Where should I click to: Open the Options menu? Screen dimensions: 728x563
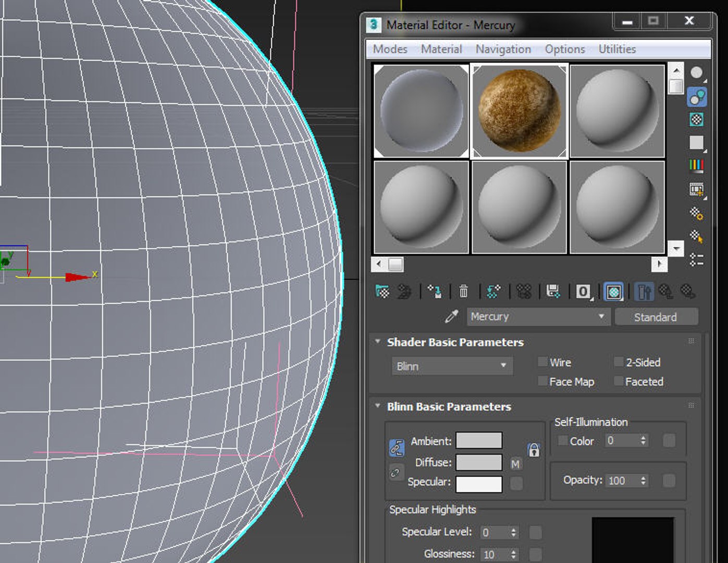point(565,49)
